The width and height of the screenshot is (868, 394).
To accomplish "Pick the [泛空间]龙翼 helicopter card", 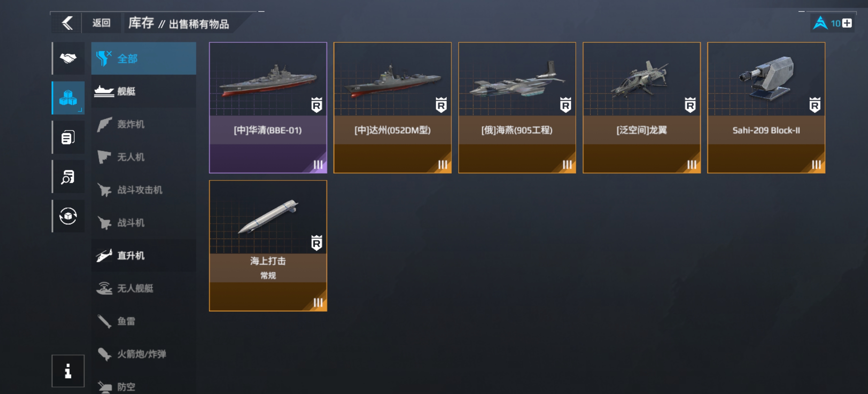I will tap(642, 108).
